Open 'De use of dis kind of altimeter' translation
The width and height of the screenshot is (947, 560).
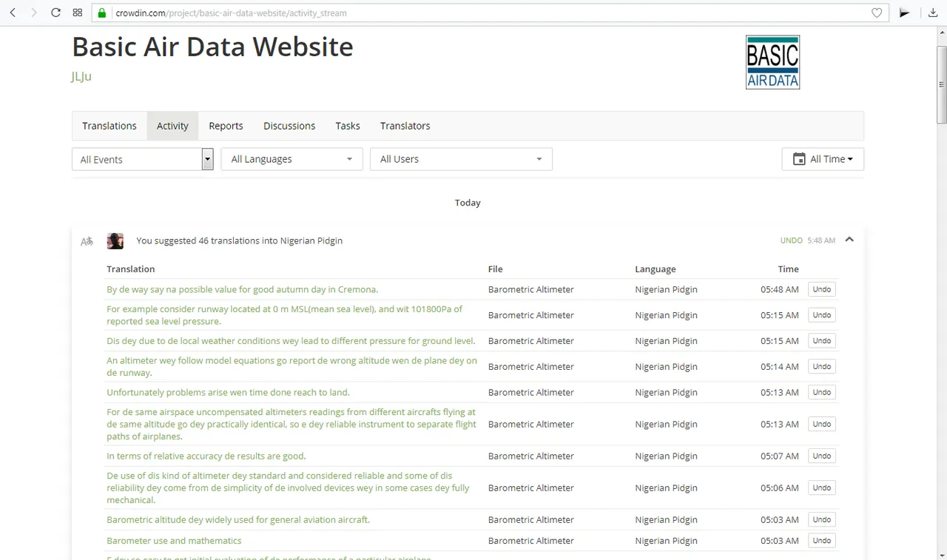tap(288, 488)
